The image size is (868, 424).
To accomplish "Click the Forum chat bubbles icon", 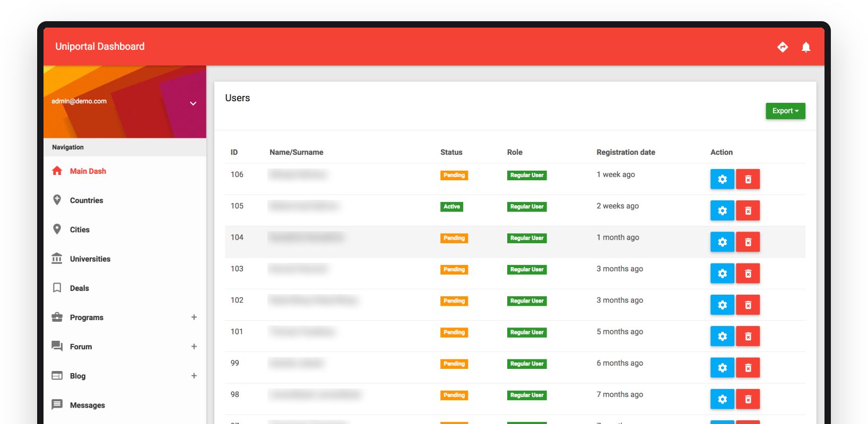I will 57,346.
